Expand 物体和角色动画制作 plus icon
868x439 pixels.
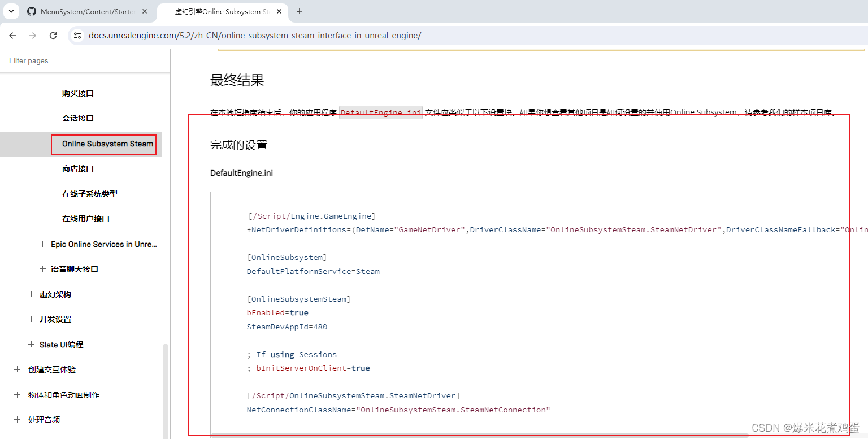click(18, 395)
